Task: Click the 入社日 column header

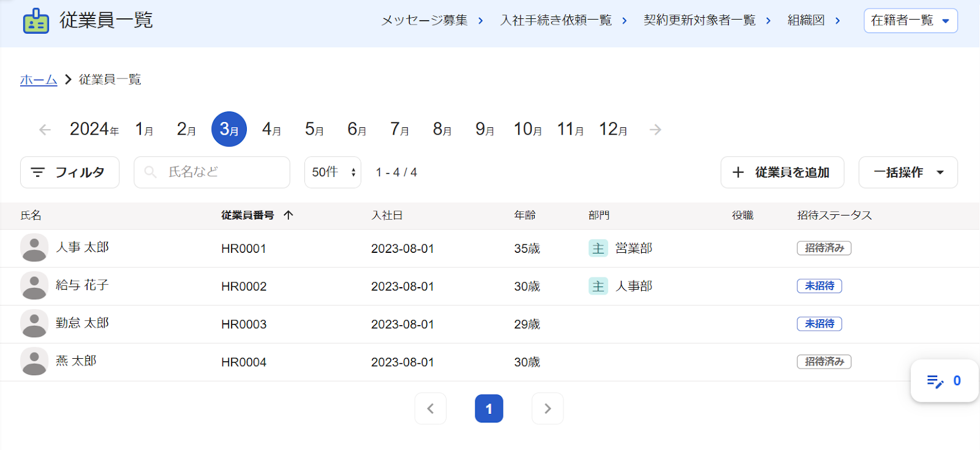Action: click(x=387, y=215)
